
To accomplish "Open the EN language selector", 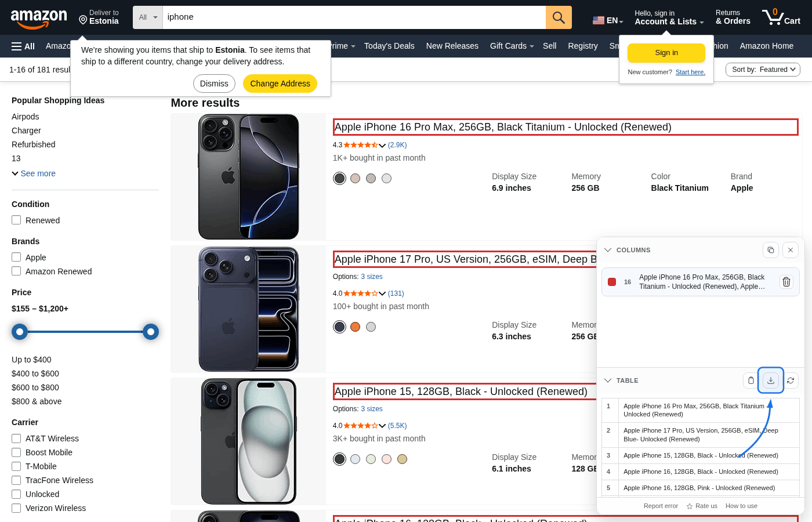I will tap(608, 20).
